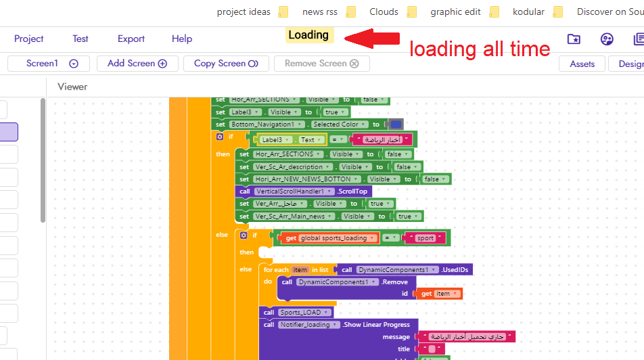Screen dimensions: 644x360
Task: Pick the Bottom_Navigation1 Selected Color blue swatch
Action: (x=396, y=124)
